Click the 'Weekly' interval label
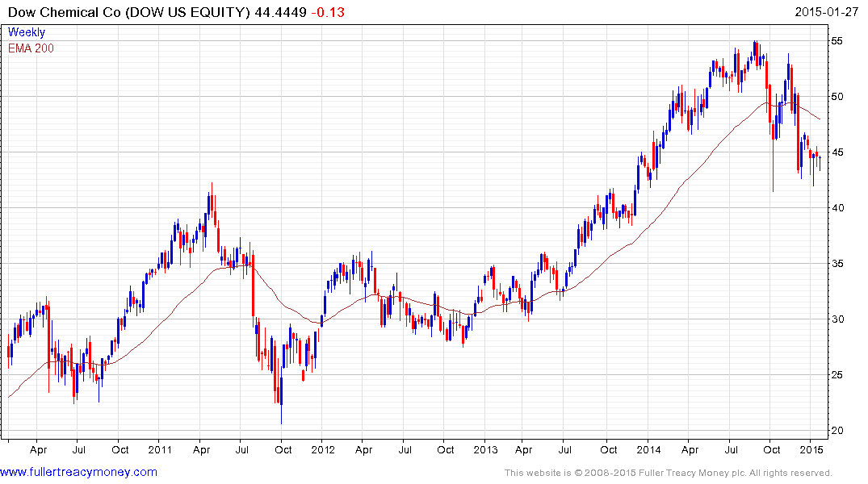Screen dimensions: 868x484 pyautogui.click(x=27, y=32)
